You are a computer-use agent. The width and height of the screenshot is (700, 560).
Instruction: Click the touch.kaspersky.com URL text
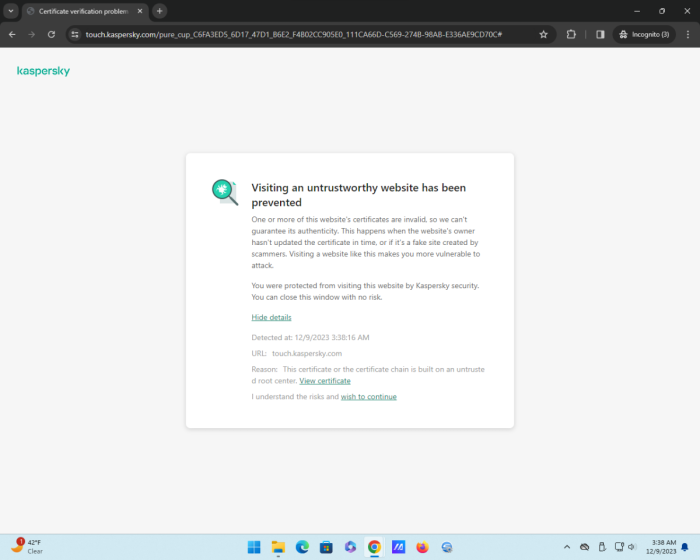(x=307, y=353)
